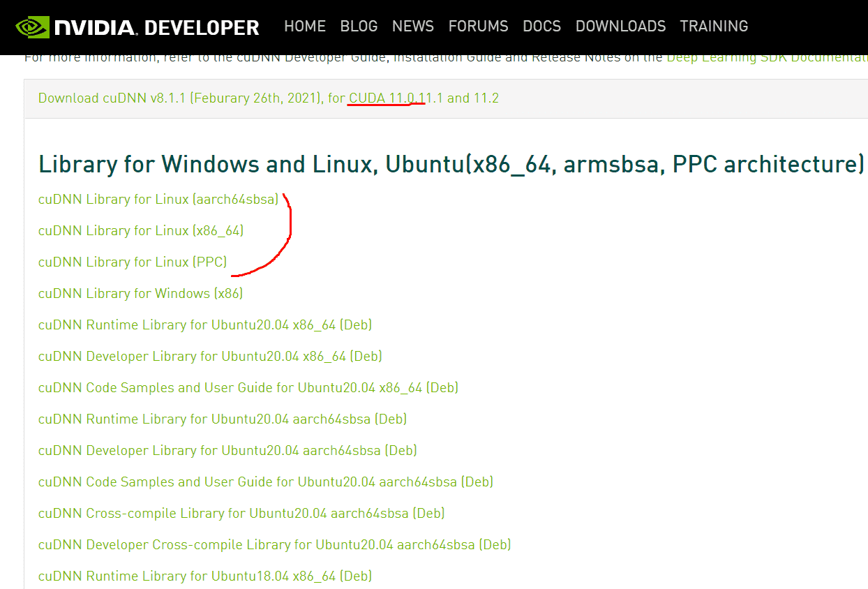
Task: Get cuDNN Runtime Library Ubuntu20.04 aarch64sbsa Deb
Action: [223, 419]
